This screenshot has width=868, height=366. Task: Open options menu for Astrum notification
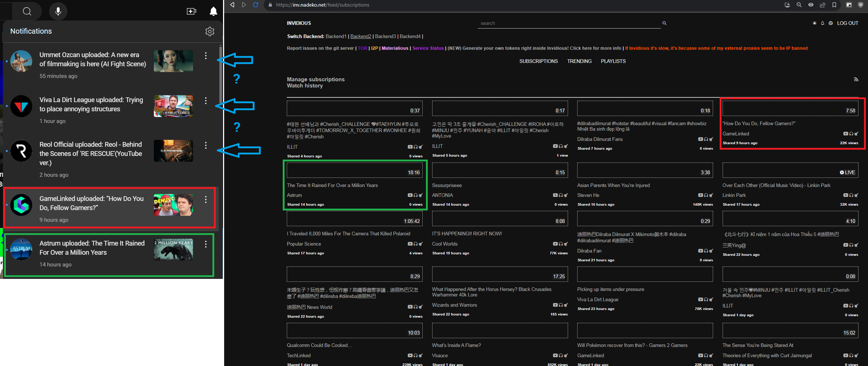click(206, 244)
